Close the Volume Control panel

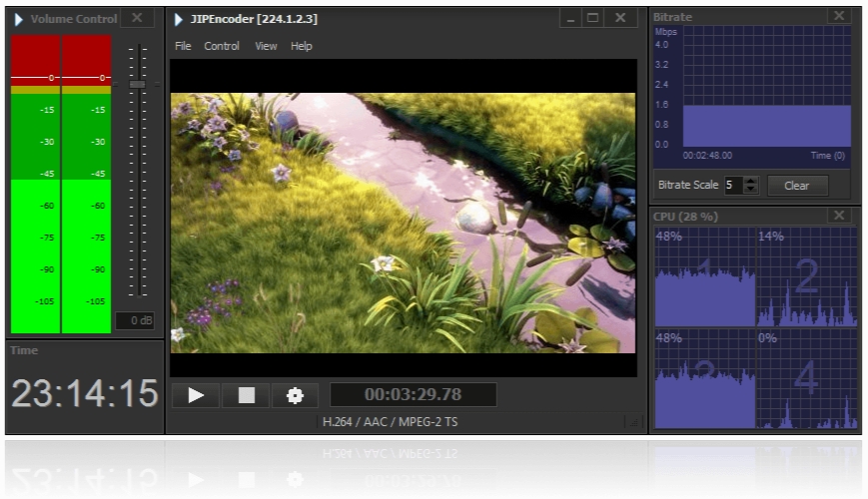tap(137, 18)
